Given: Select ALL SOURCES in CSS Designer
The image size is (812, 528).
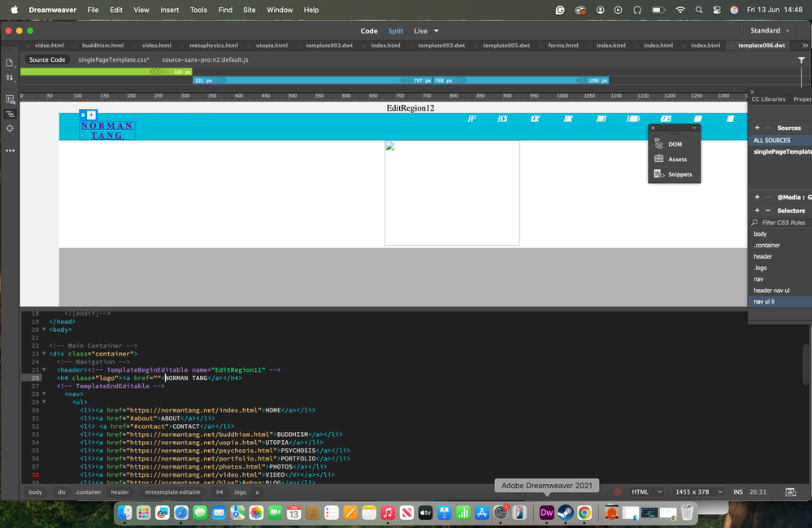Looking at the screenshot, I should pyautogui.click(x=779, y=141).
